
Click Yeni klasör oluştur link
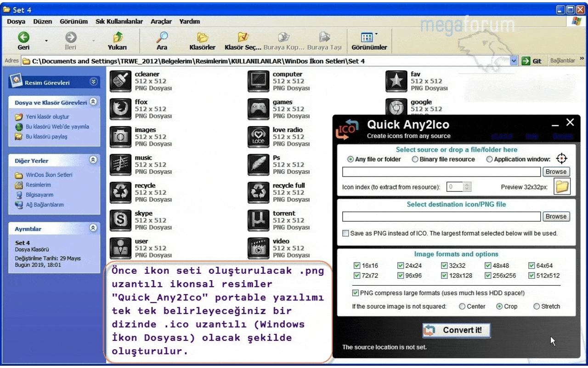pyautogui.click(x=47, y=117)
